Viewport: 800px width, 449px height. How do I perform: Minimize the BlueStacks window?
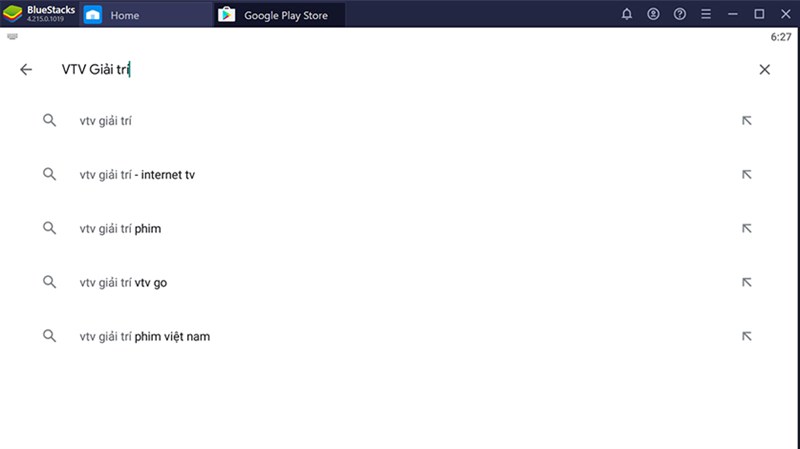[x=733, y=14]
